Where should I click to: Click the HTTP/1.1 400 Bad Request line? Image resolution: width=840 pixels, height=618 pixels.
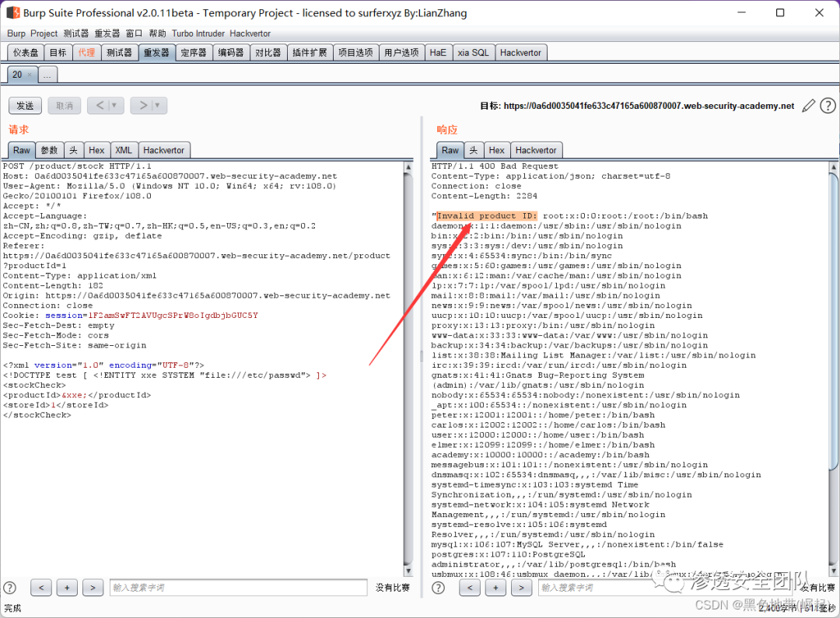(495, 166)
